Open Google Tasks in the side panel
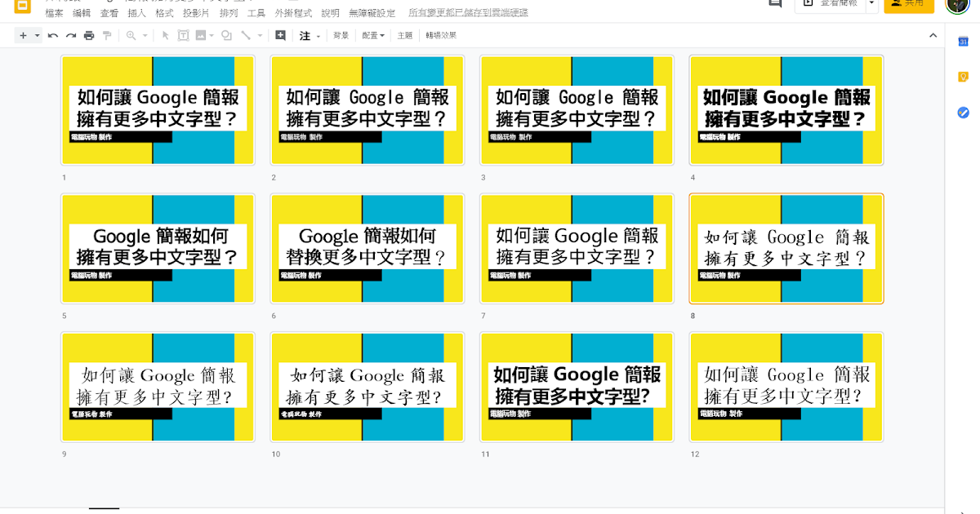The image size is (980, 514). point(963,113)
